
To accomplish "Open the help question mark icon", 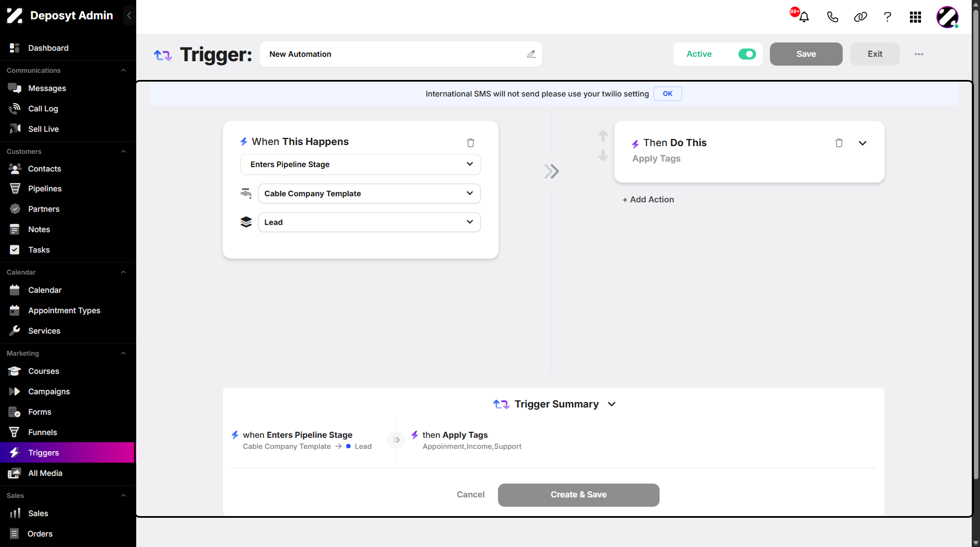I will click(x=887, y=17).
